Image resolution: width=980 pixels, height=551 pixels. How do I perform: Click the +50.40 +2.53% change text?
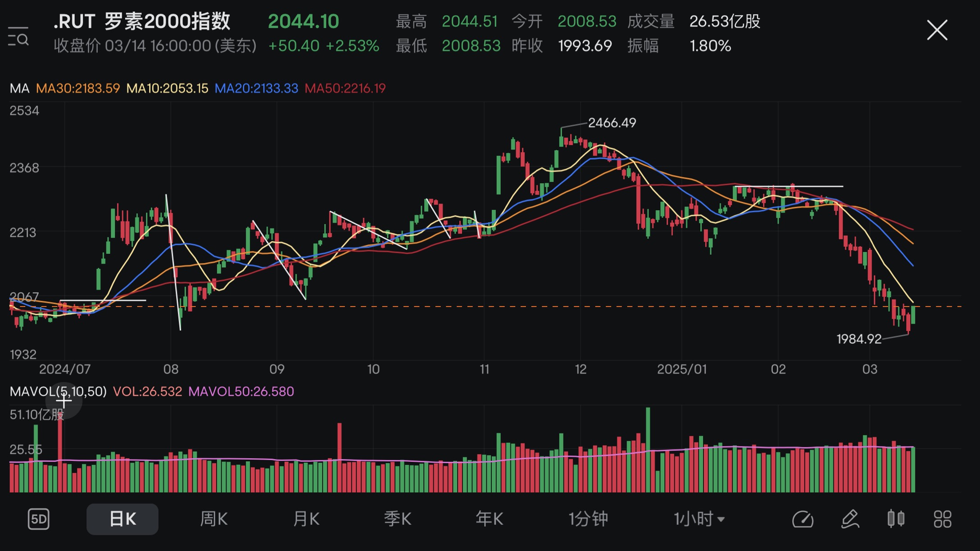tap(323, 46)
